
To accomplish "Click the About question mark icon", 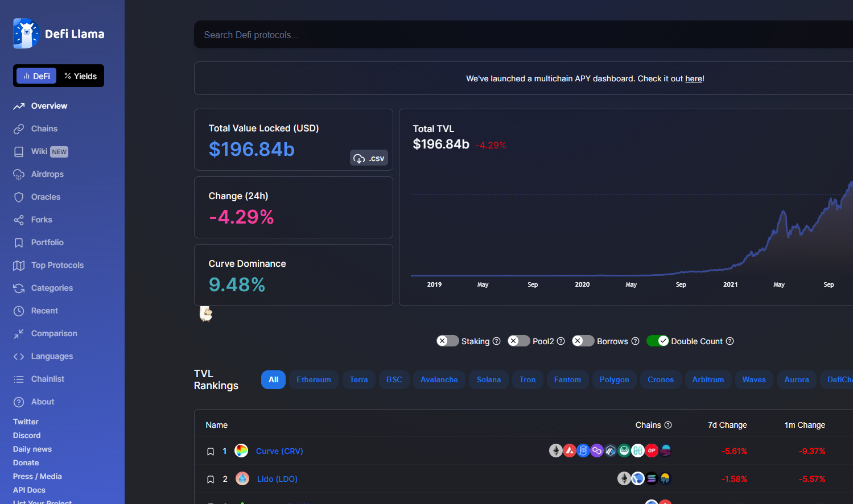I will (x=19, y=402).
